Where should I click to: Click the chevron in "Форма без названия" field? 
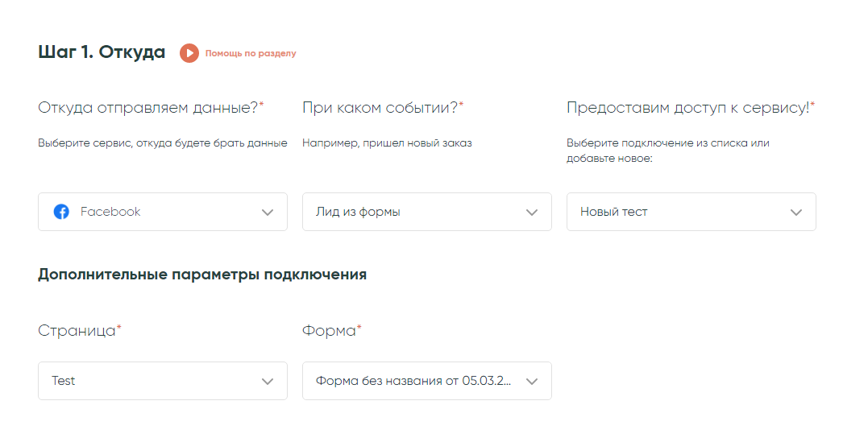click(532, 382)
